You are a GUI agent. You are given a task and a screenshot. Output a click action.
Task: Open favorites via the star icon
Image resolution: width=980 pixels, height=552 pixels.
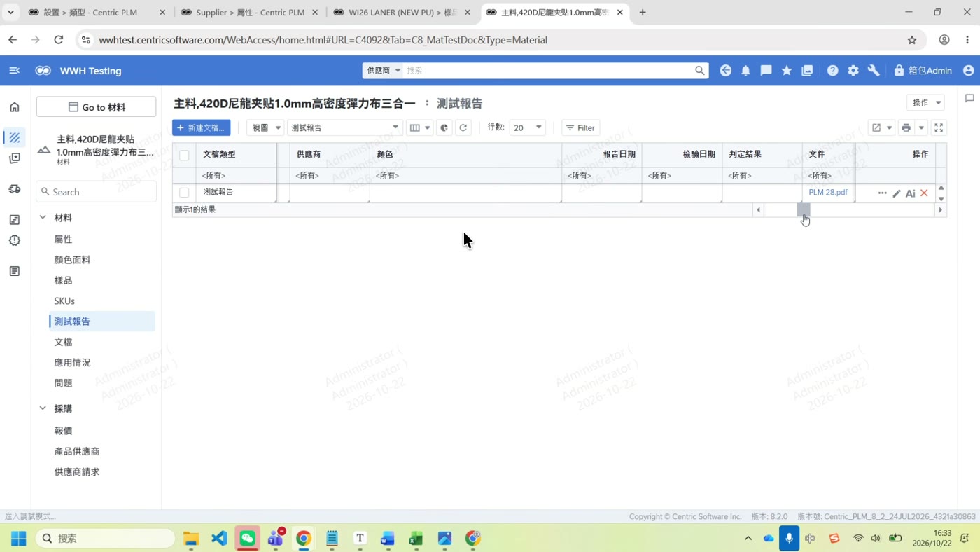pos(787,71)
